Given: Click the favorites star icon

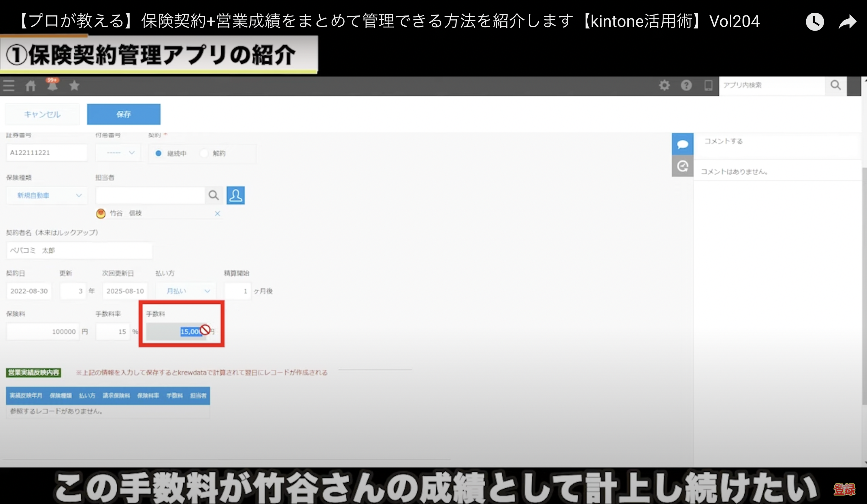Looking at the screenshot, I should point(74,85).
